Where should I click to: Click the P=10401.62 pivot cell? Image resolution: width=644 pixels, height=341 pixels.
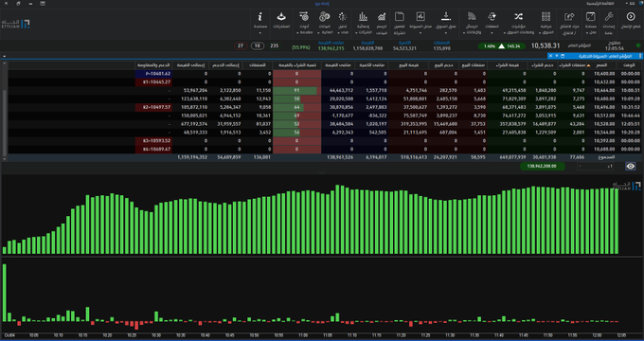(153, 74)
